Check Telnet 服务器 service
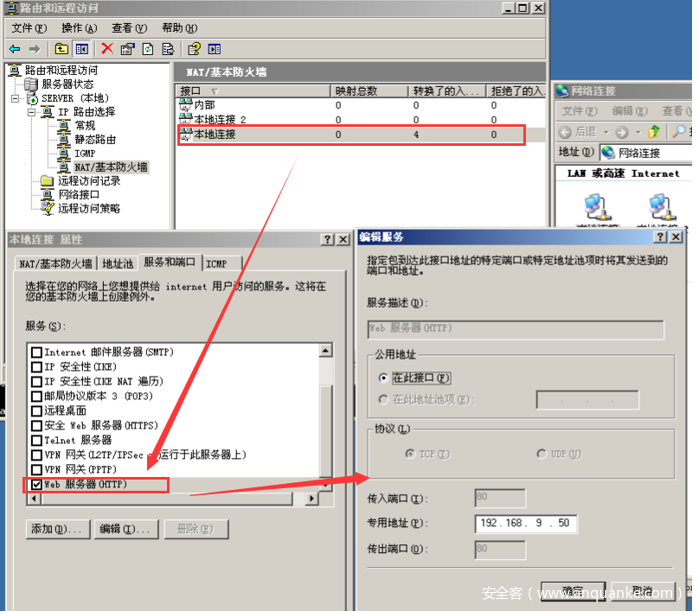 pos(37,440)
